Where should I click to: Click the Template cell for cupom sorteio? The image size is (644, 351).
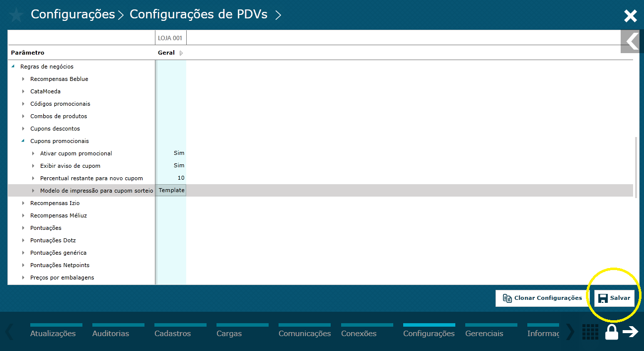pyautogui.click(x=171, y=190)
